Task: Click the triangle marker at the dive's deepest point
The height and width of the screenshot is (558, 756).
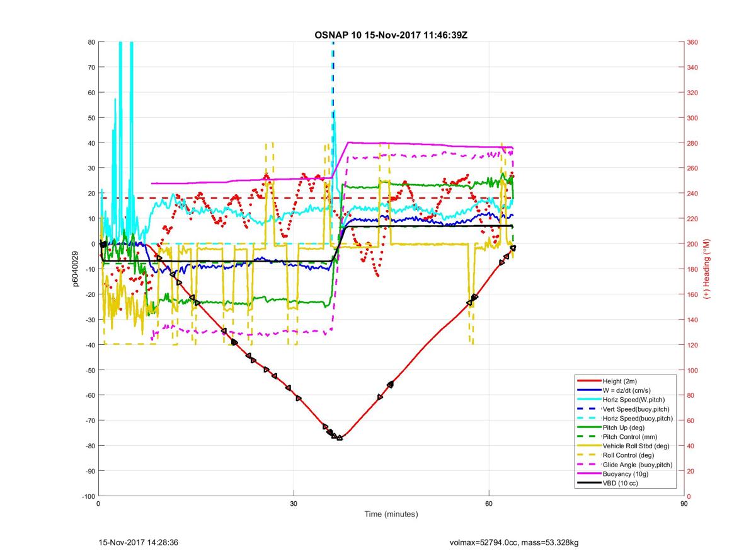Action: coord(340,438)
